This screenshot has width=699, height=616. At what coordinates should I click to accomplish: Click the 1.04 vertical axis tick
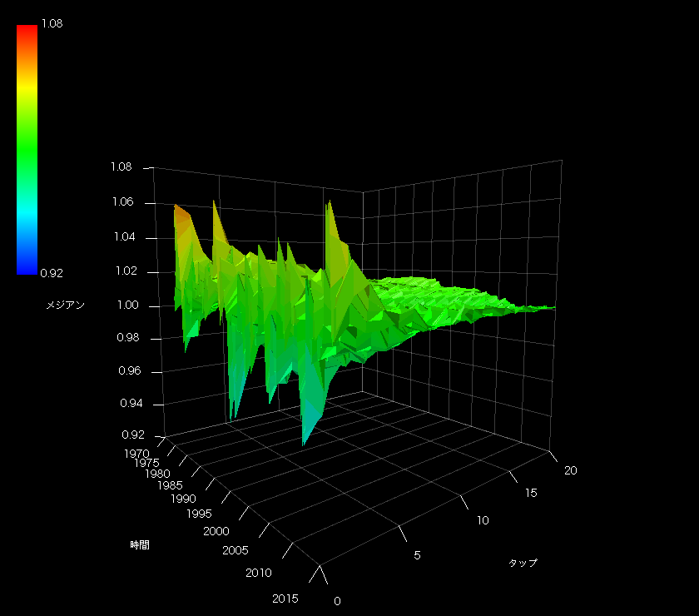click(x=124, y=237)
